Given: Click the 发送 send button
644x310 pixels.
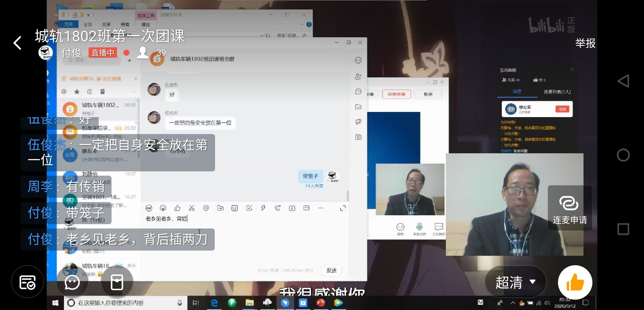Looking at the screenshot, I should pyautogui.click(x=331, y=270).
